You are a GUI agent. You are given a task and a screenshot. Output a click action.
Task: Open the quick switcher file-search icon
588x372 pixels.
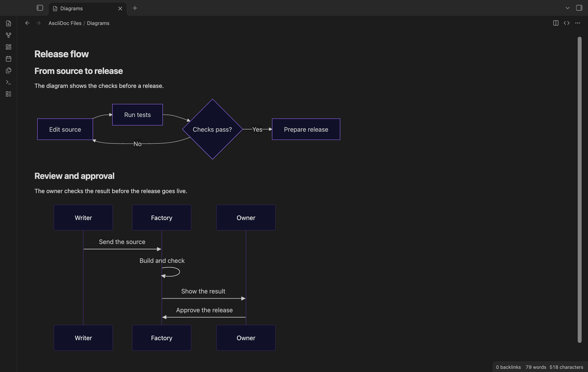[8, 23]
